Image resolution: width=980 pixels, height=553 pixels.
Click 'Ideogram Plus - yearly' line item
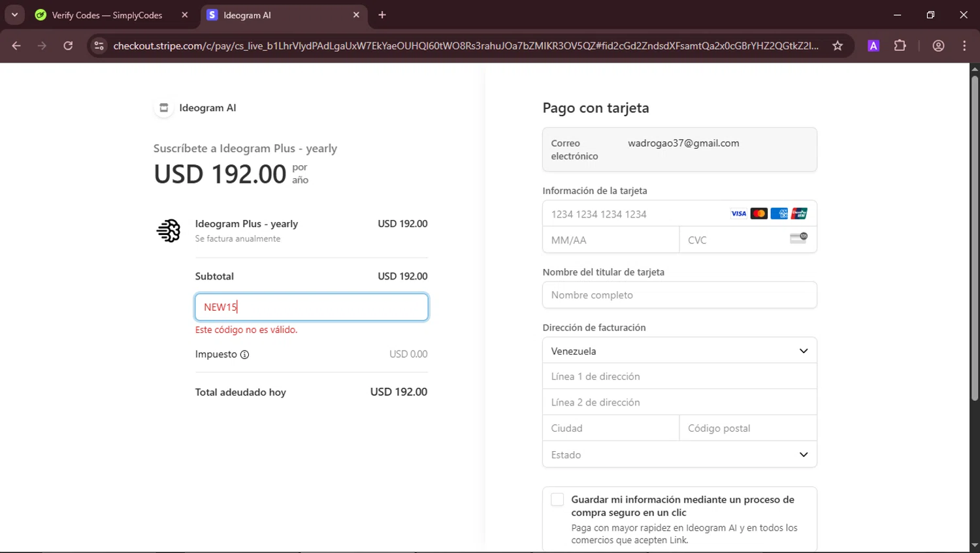coord(246,223)
